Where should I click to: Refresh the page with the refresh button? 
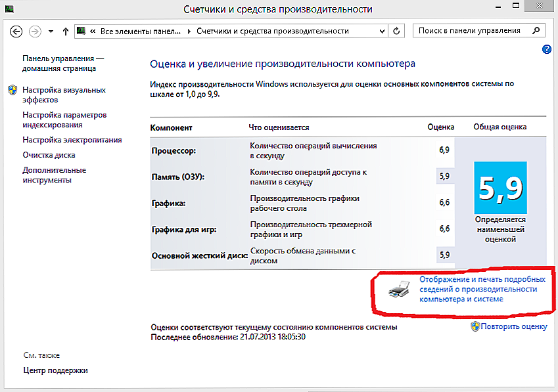396,32
